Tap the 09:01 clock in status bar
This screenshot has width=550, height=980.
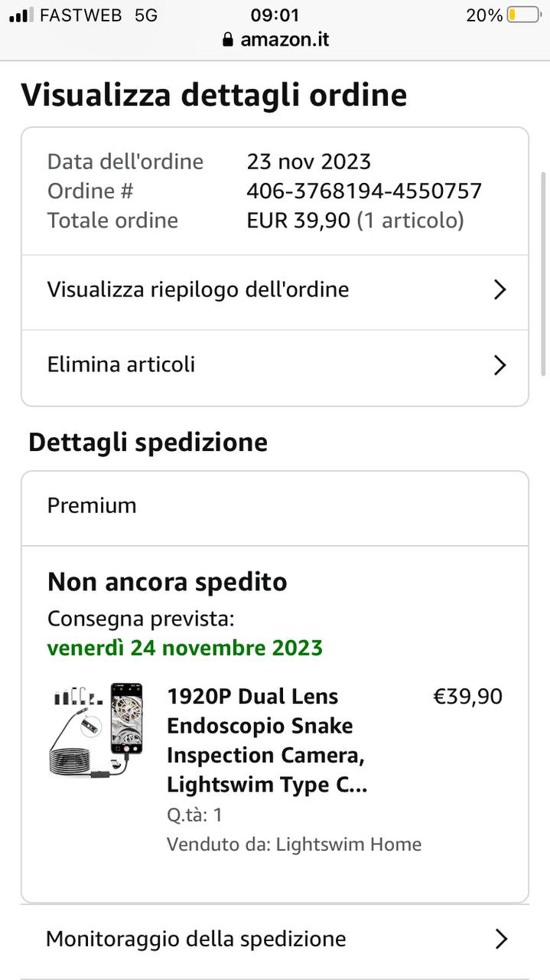coord(275,15)
